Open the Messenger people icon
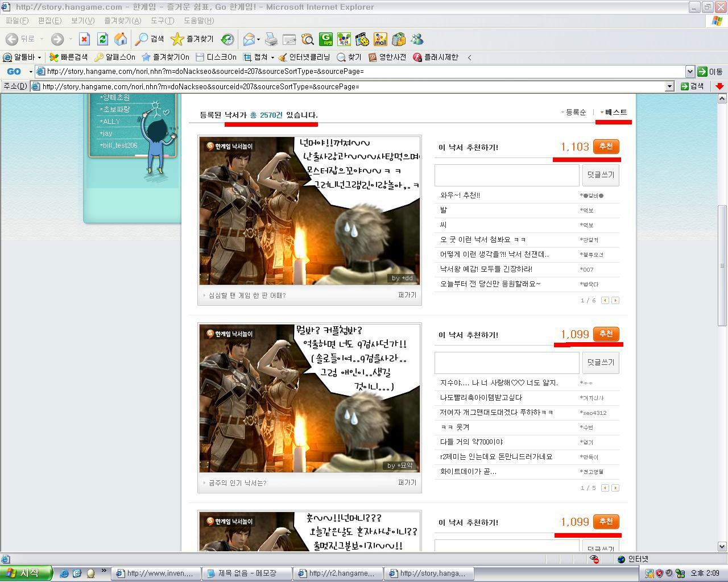The width and height of the screenshot is (728, 582). pyautogui.click(x=417, y=39)
